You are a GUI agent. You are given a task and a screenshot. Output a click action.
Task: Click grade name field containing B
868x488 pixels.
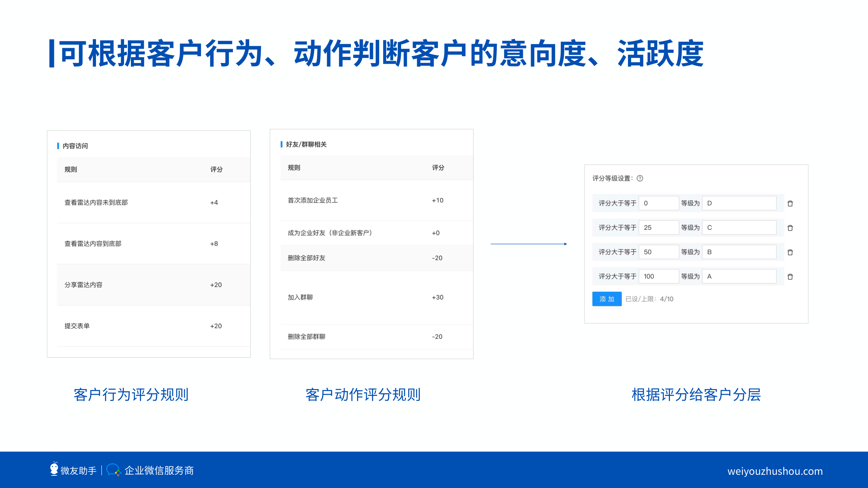[x=739, y=252]
